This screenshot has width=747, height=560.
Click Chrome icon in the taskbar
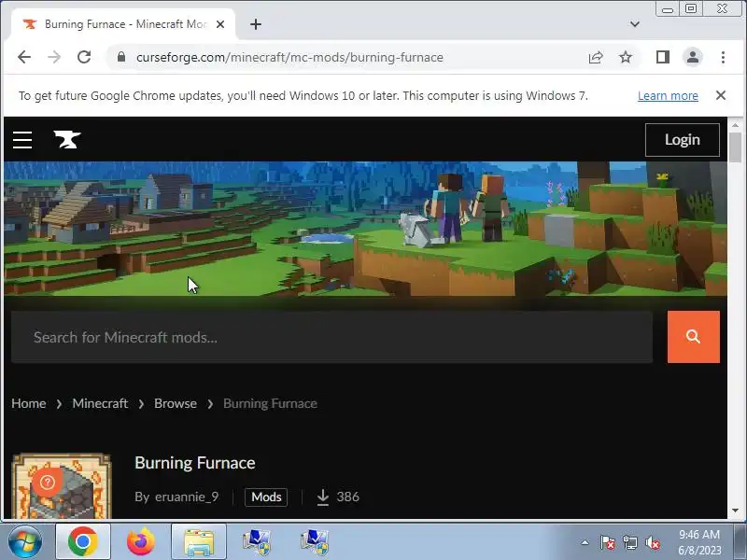pos(83,542)
